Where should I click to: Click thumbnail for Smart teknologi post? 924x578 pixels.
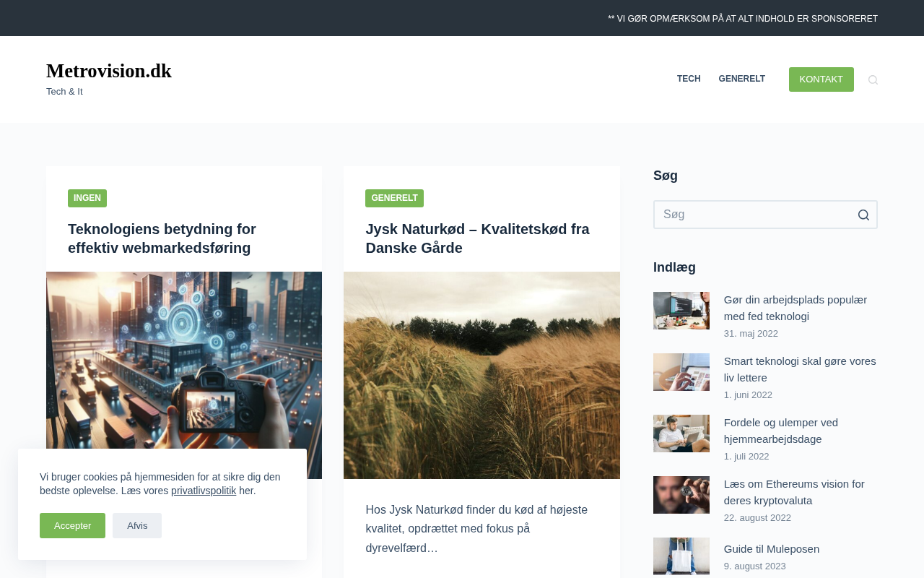pos(681,372)
